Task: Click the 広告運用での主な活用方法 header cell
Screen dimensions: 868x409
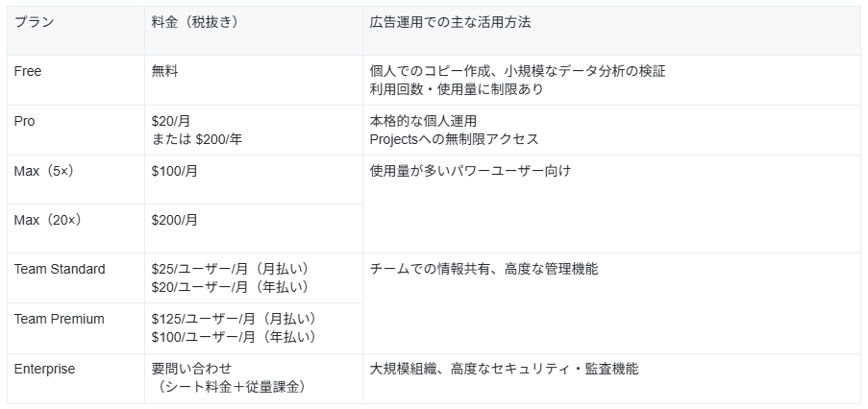Action: [x=611, y=31]
